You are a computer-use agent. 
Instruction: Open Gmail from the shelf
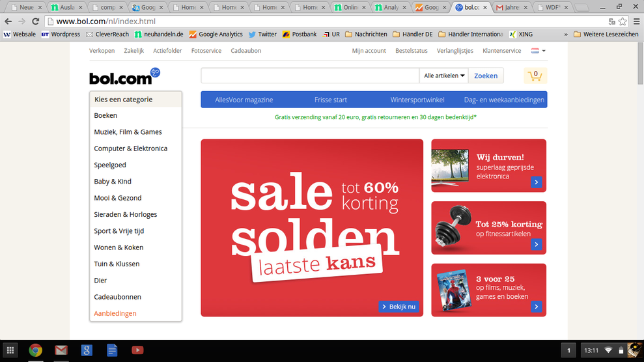click(61, 350)
